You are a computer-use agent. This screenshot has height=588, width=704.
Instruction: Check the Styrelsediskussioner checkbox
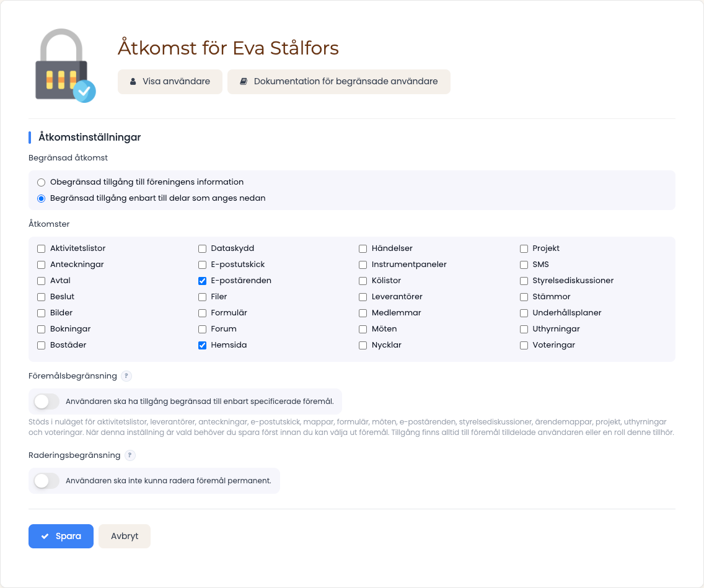coord(524,281)
